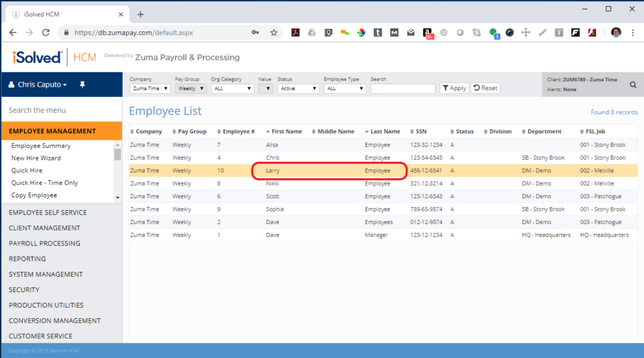Image resolution: width=644 pixels, height=358 pixels.
Task: Click the browser reload icon
Action: pyautogui.click(x=45, y=32)
